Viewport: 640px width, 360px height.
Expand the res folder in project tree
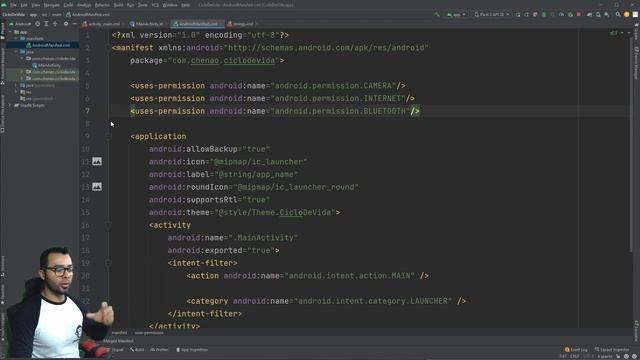[x=16, y=92]
